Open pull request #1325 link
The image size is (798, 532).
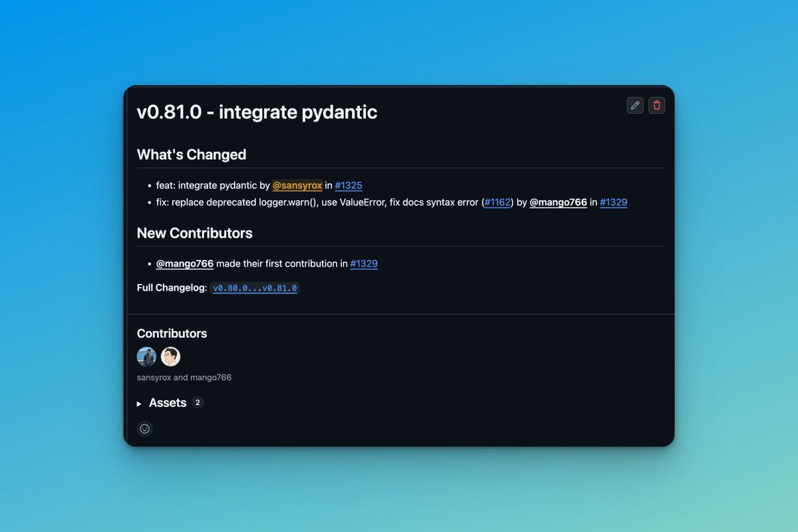coord(348,186)
